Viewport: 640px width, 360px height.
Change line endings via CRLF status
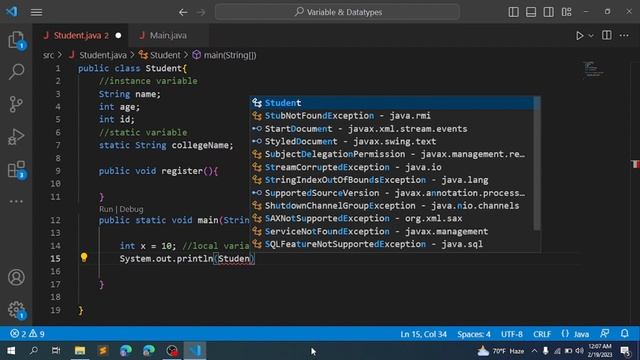(542, 334)
